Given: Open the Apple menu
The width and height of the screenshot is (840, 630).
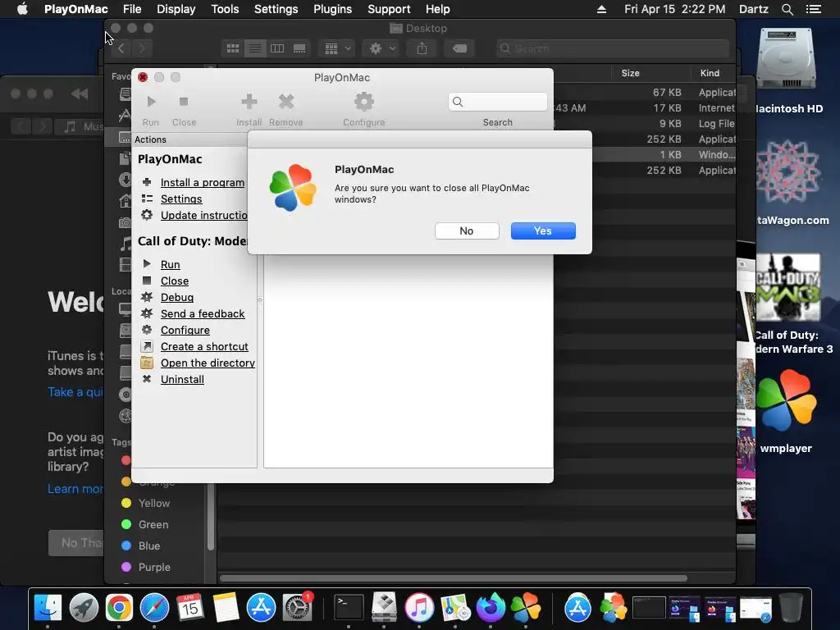Looking at the screenshot, I should (x=22, y=9).
